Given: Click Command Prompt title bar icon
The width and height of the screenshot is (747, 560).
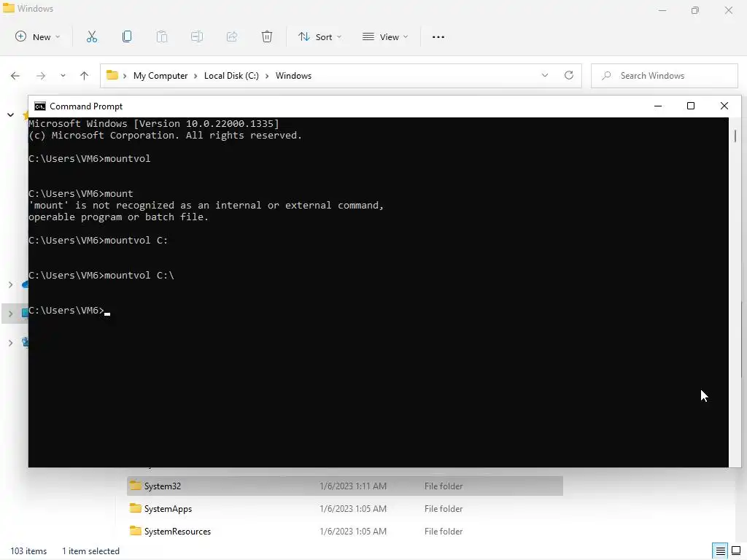Looking at the screenshot, I should coord(40,106).
